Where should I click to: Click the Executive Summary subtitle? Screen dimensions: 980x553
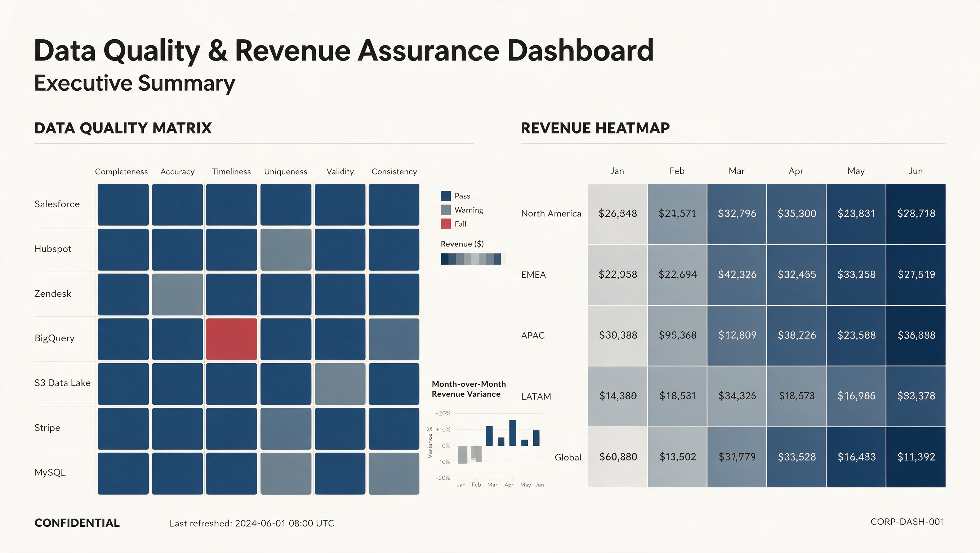[x=135, y=84]
